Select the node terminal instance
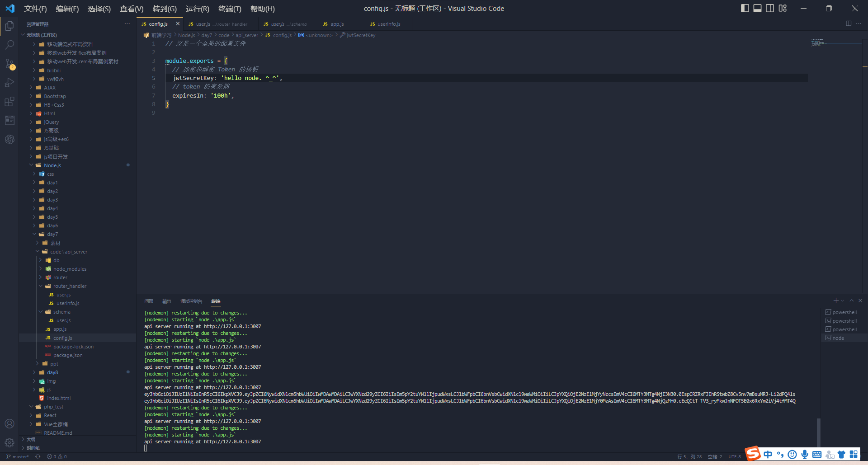The width and height of the screenshot is (868, 465). pyautogui.click(x=844, y=338)
